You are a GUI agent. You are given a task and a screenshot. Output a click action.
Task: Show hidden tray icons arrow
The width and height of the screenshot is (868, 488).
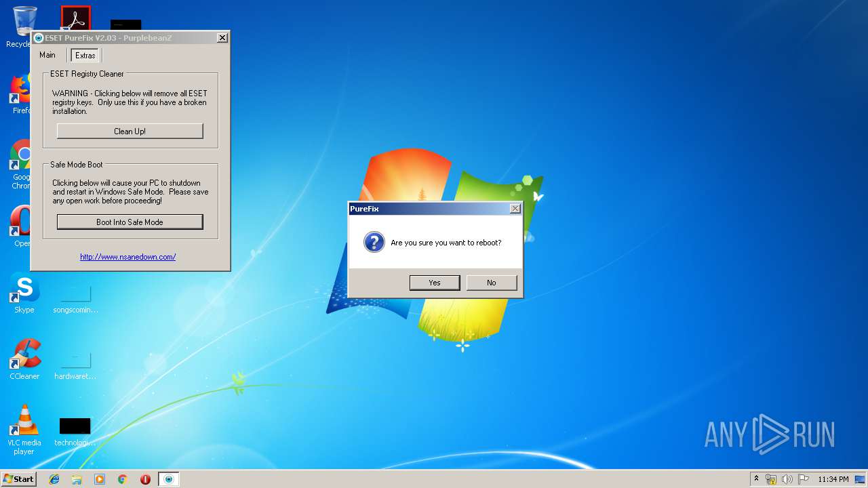click(756, 479)
